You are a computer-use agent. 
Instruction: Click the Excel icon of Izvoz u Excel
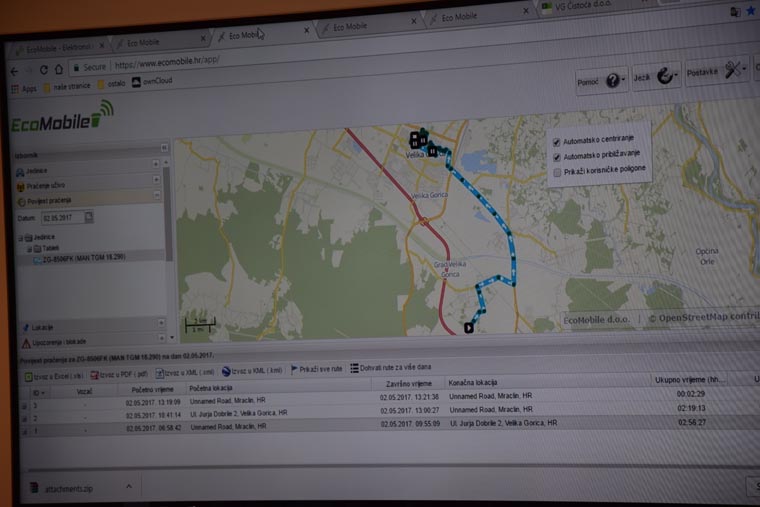(29, 377)
